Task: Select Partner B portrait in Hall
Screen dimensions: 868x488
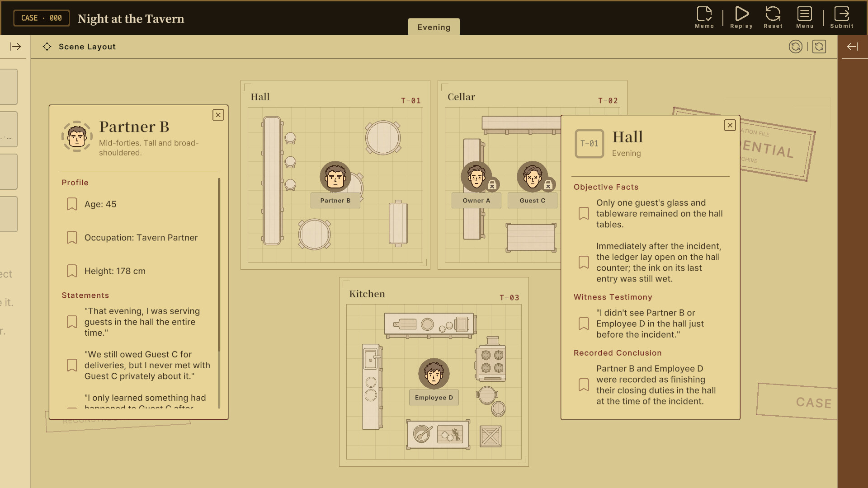Action: click(335, 177)
